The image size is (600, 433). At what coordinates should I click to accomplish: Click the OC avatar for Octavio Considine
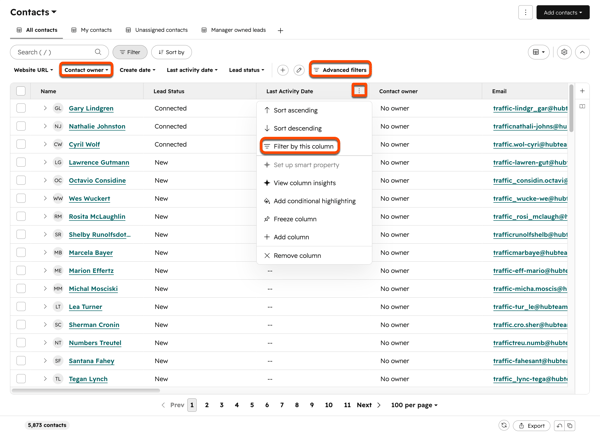click(58, 180)
